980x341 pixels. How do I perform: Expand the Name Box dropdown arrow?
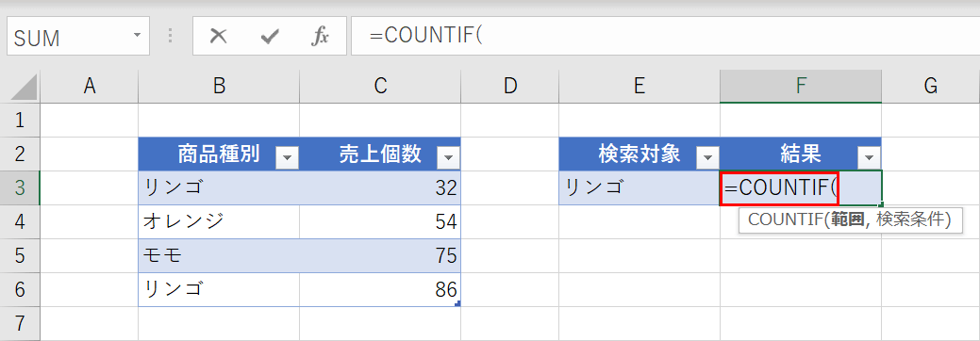137,35
